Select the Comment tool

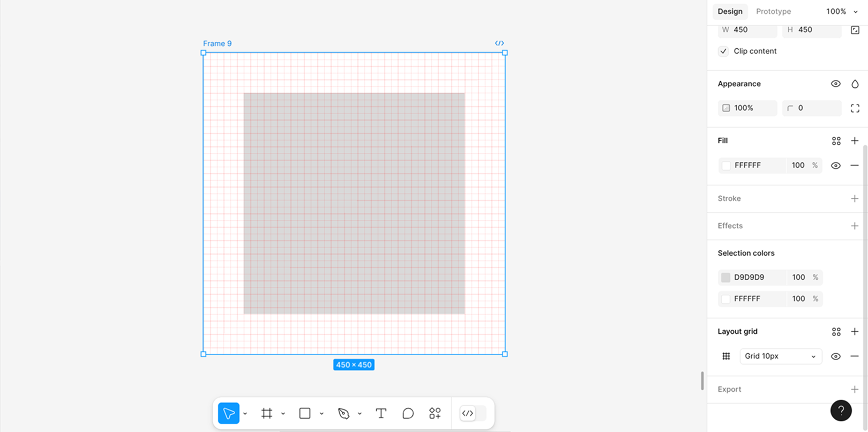[408, 413]
